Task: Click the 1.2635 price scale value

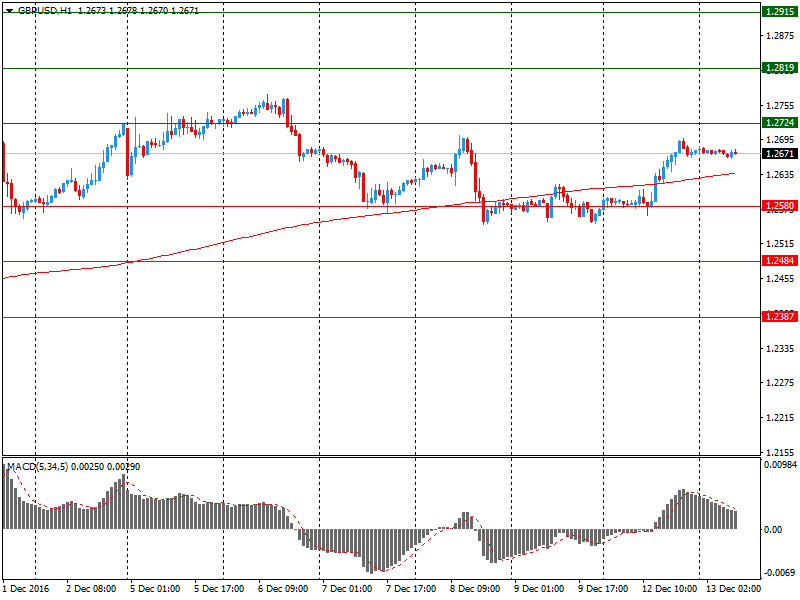Action: pos(781,175)
